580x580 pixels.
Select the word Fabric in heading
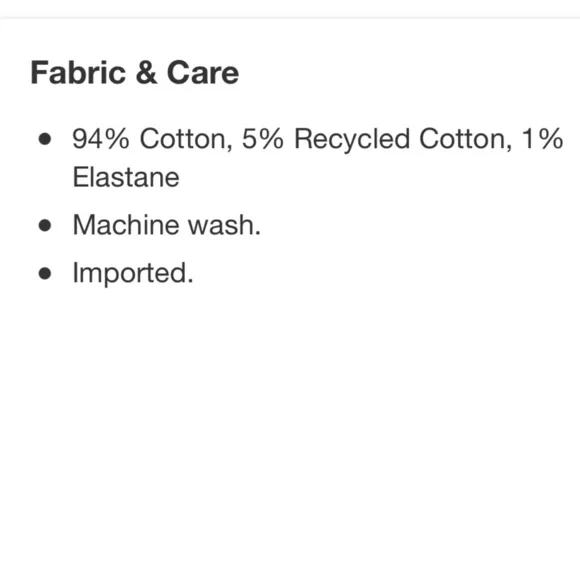coord(78,73)
